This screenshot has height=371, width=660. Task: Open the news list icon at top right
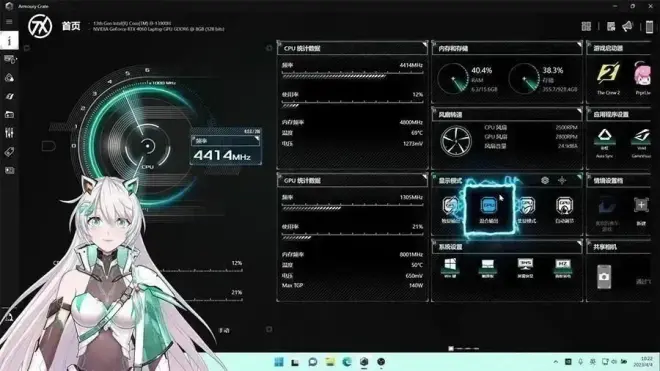coord(611,27)
